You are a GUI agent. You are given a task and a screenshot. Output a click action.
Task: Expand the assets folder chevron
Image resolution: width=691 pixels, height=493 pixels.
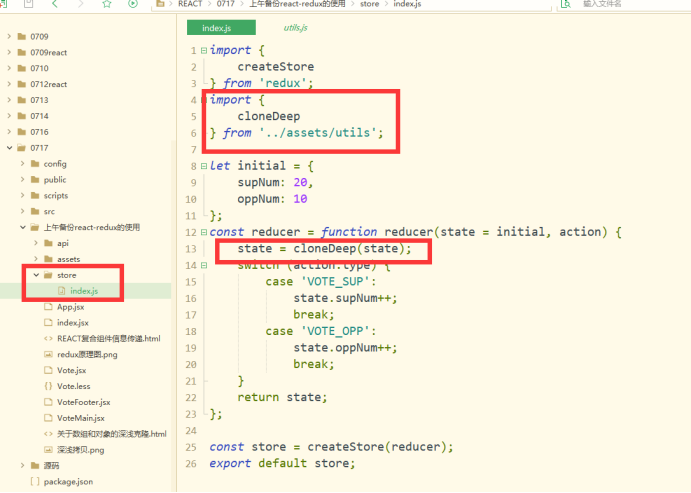[x=36, y=259]
